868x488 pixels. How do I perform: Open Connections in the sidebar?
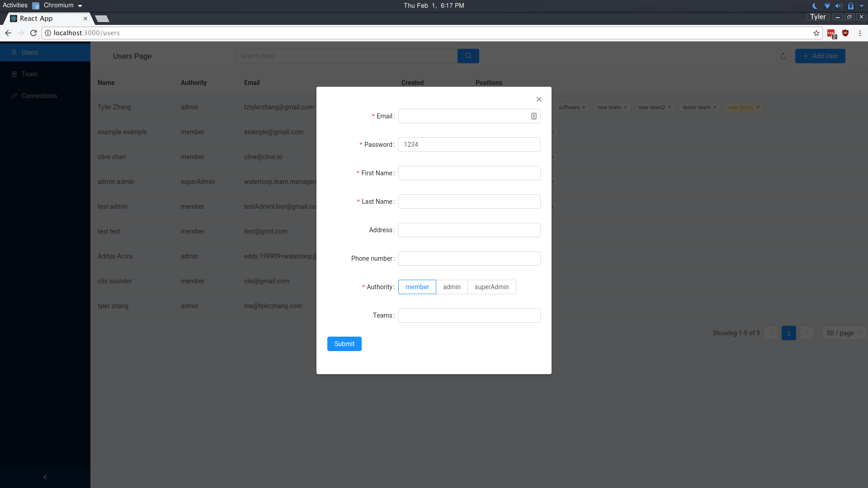[x=39, y=96]
